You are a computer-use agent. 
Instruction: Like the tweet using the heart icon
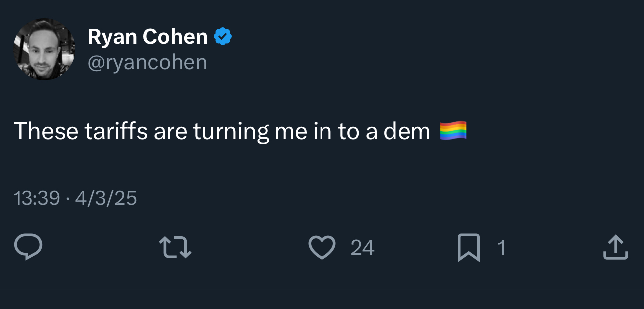coord(322,247)
